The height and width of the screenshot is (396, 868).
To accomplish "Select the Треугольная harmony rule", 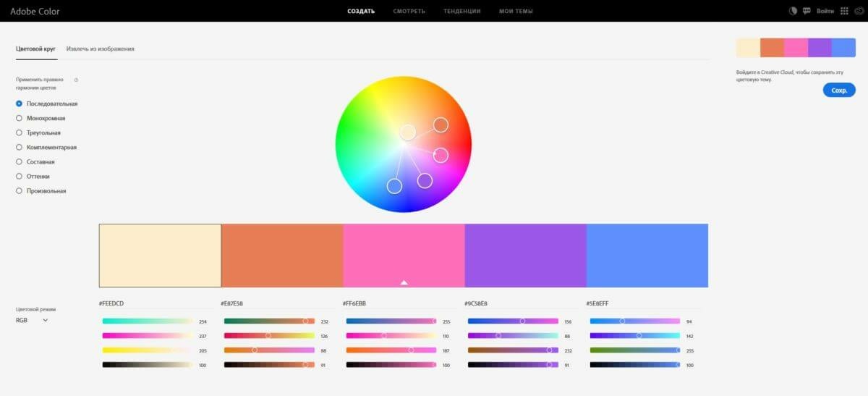I will pos(38,132).
